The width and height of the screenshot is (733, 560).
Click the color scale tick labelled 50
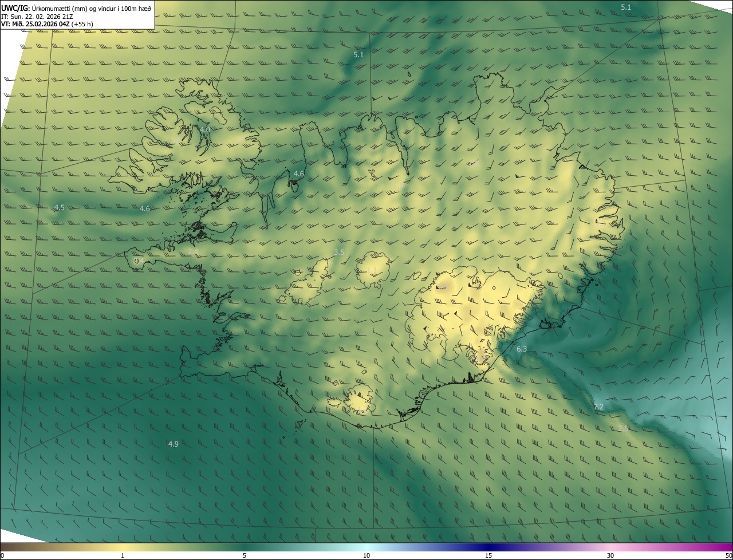click(x=728, y=555)
